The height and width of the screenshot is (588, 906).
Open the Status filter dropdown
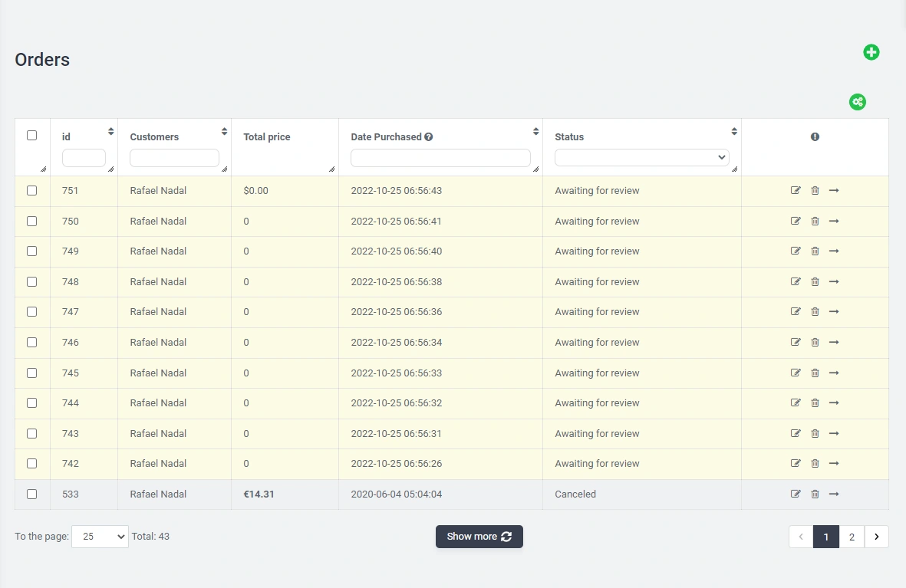641,157
